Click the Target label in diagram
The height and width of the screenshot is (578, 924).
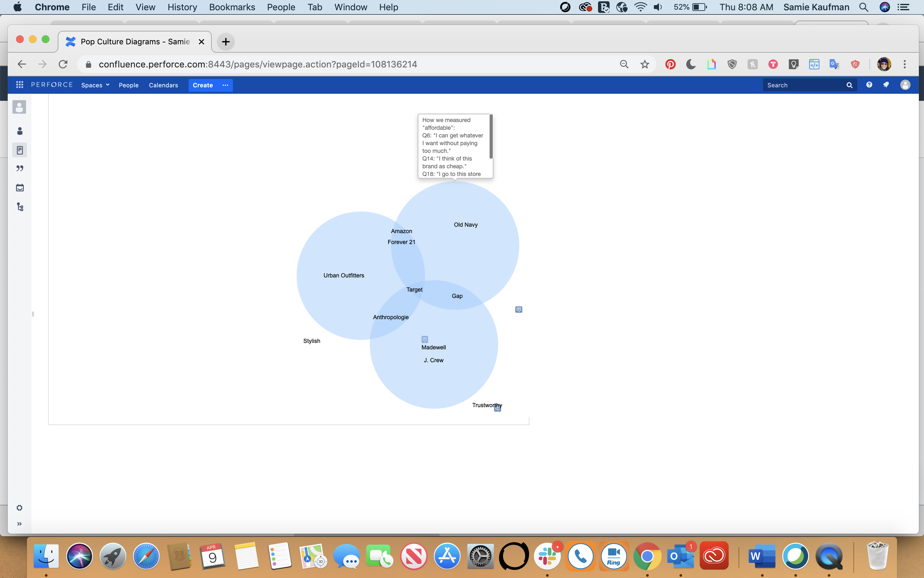pyautogui.click(x=414, y=290)
